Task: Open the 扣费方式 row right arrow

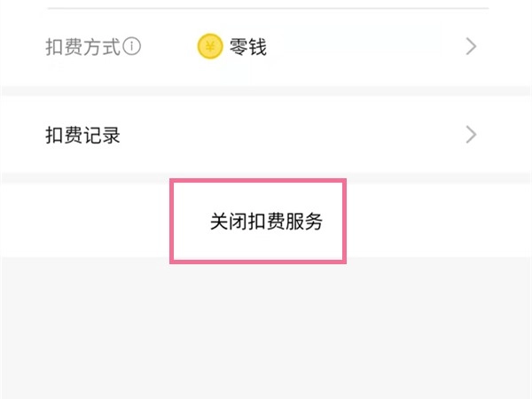Action: pyautogui.click(x=471, y=47)
